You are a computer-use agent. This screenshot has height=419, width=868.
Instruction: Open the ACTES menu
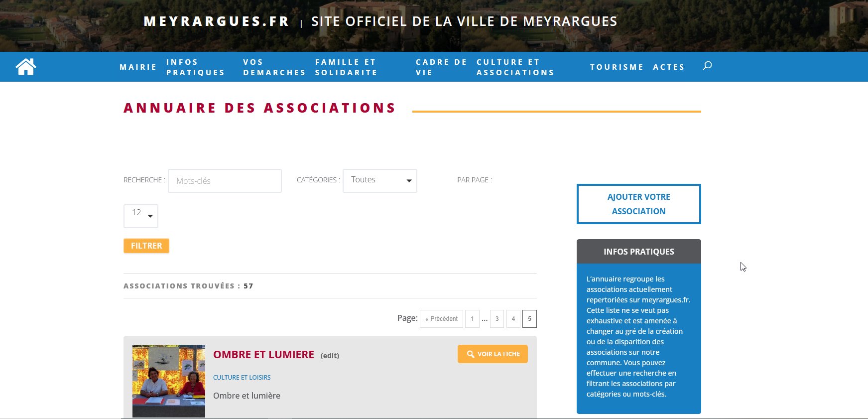click(669, 67)
